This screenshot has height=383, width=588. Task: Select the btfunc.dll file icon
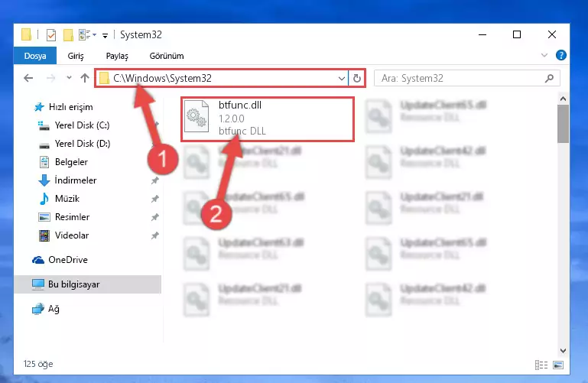point(197,116)
